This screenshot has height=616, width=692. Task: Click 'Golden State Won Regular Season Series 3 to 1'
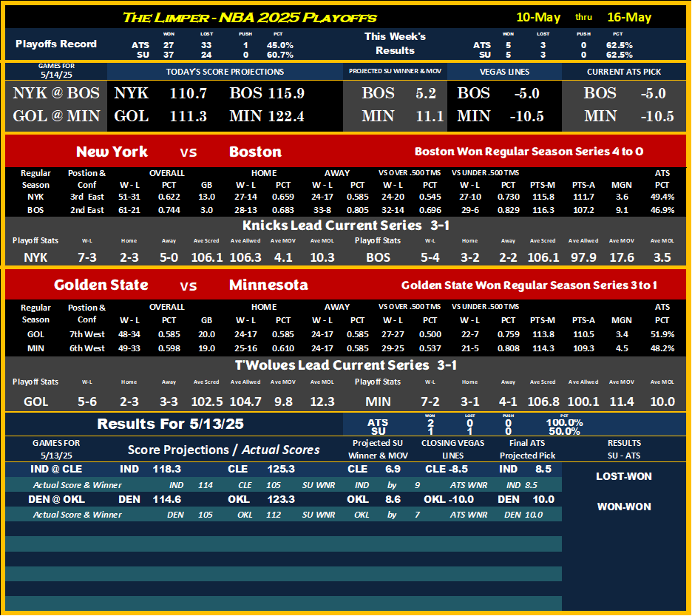529,285
